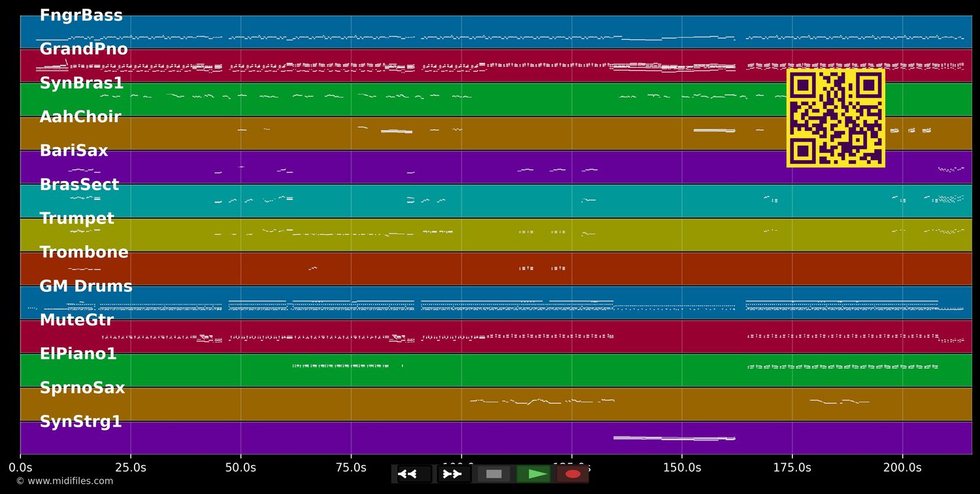Screen dimensions: 980x494
Task: Scan the yellow QR code image
Action: 836,118
